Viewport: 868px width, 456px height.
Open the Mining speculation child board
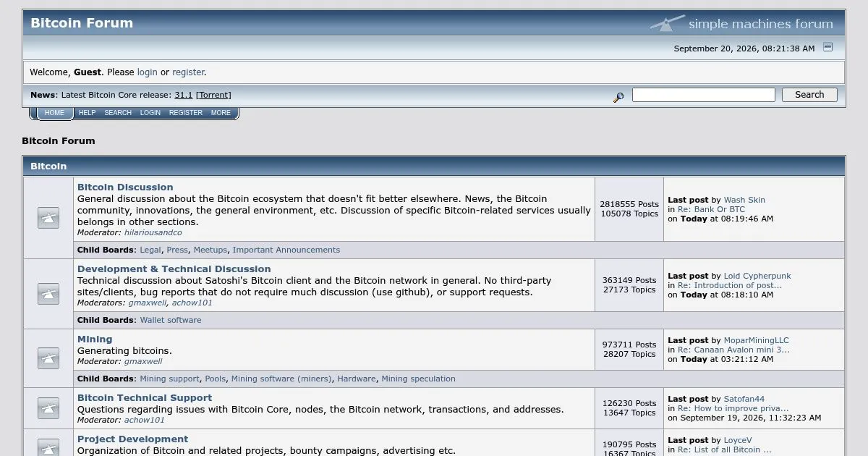click(419, 379)
